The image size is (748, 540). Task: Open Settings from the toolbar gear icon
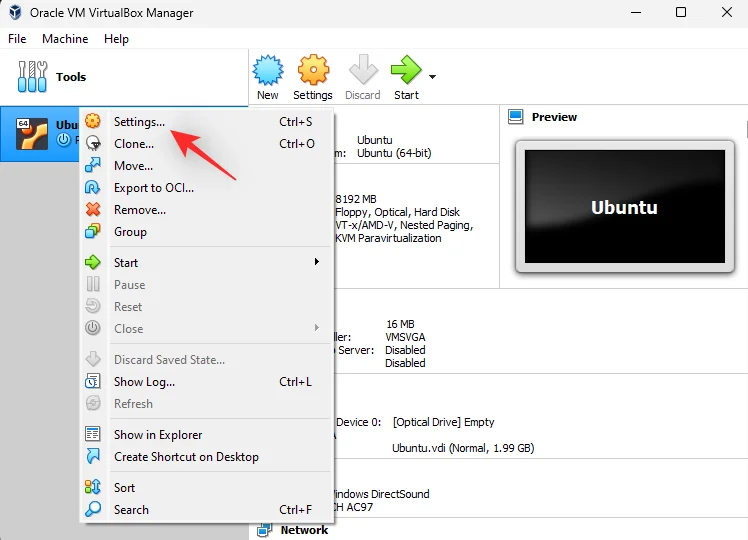(x=313, y=72)
